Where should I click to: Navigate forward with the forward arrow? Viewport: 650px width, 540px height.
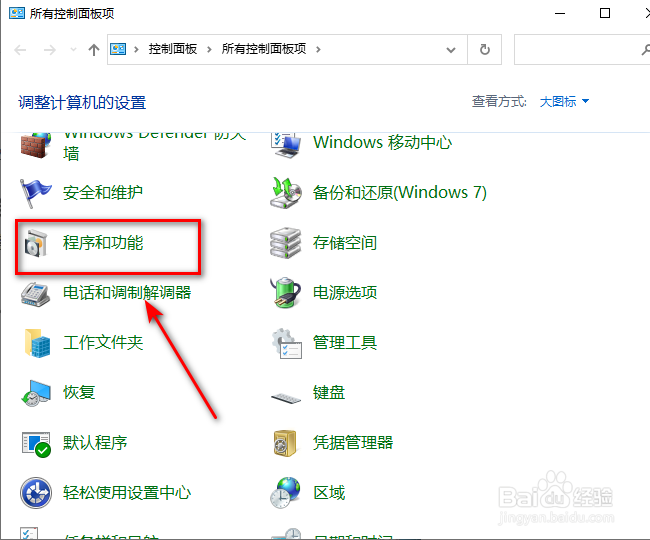(50, 50)
